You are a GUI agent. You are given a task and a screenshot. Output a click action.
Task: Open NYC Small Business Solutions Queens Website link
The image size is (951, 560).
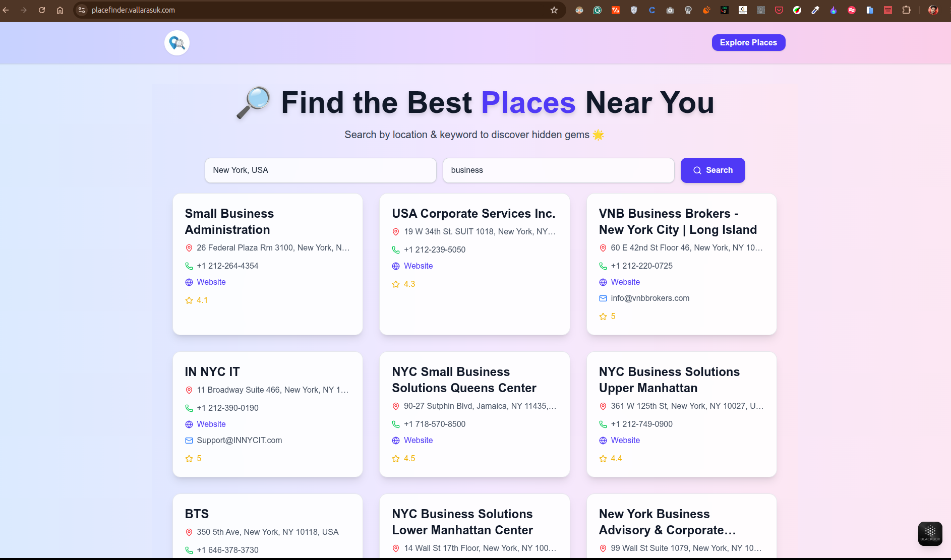tap(418, 441)
